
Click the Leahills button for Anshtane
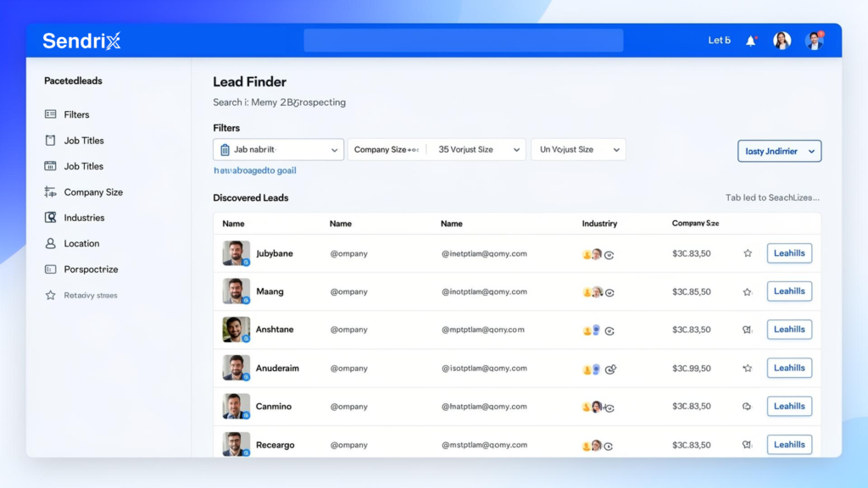(x=789, y=330)
